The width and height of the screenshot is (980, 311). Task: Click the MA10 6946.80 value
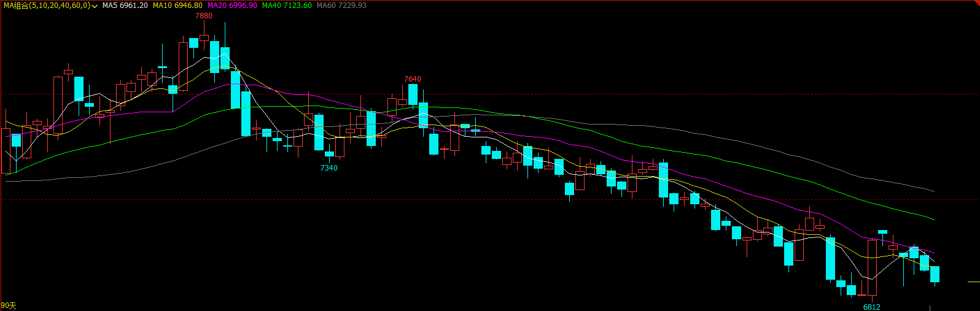click(x=177, y=6)
